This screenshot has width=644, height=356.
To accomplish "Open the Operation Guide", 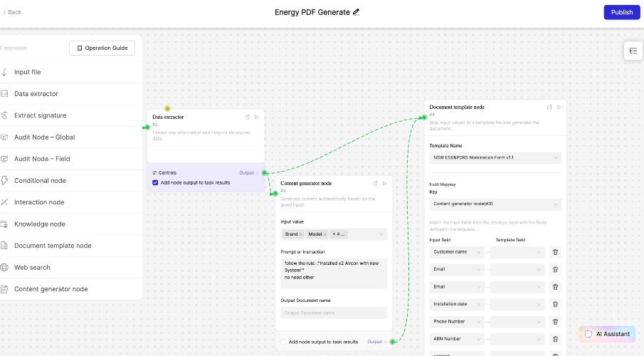I will (102, 48).
